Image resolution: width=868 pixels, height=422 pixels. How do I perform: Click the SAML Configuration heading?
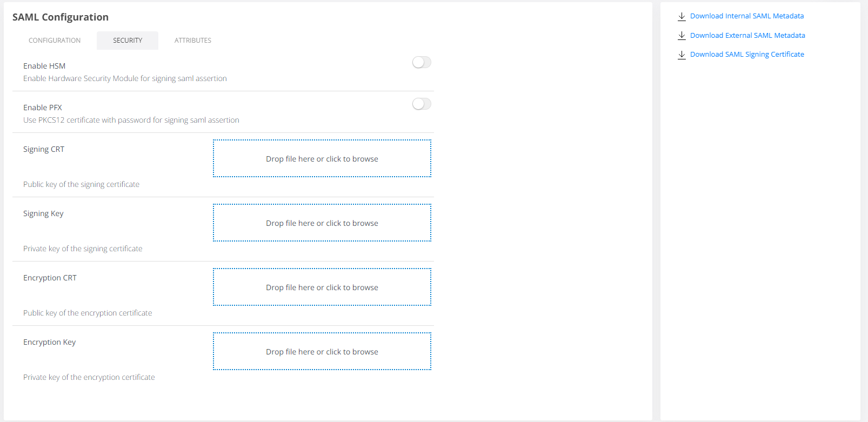click(61, 17)
